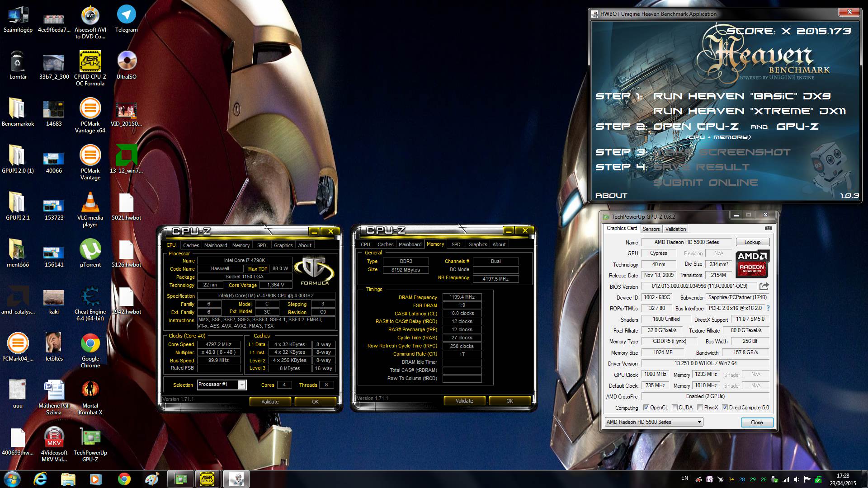Open the amd-catalyst installer icon
Viewport: 868px width, 488px height.
coord(18,300)
